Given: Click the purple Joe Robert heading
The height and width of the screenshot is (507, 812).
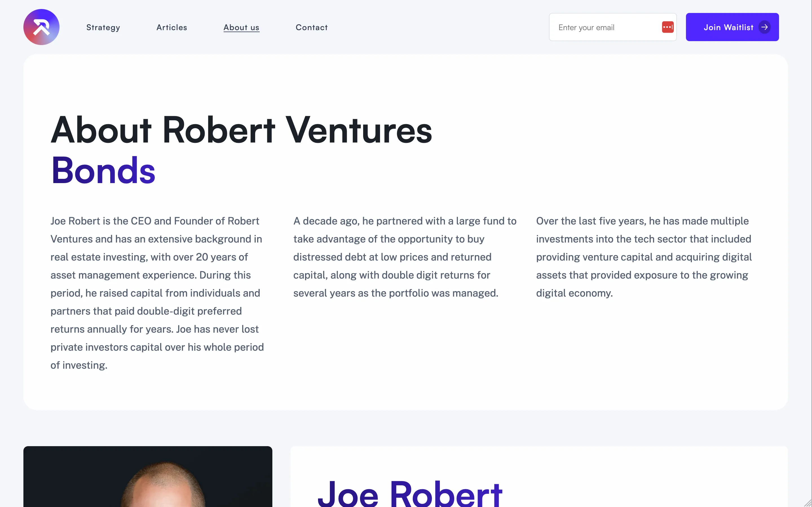Looking at the screenshot, I should click(x=409, y=493).
